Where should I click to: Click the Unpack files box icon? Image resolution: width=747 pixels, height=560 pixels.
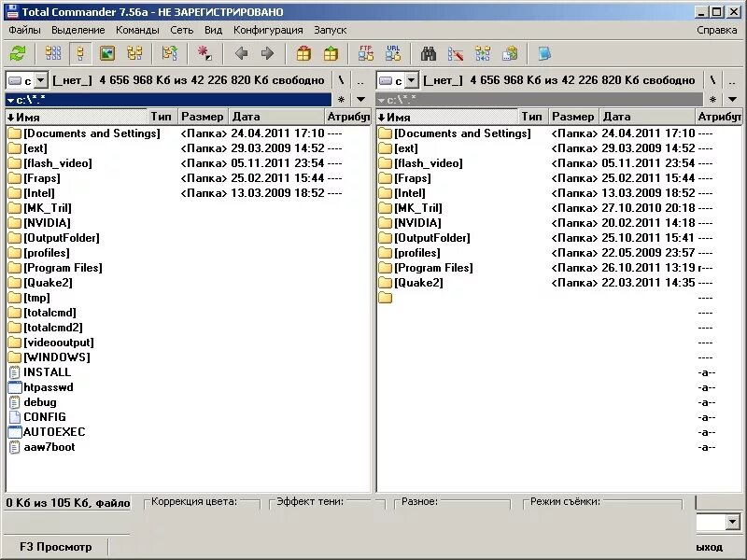pyautogui.click(x=331, y=53)
